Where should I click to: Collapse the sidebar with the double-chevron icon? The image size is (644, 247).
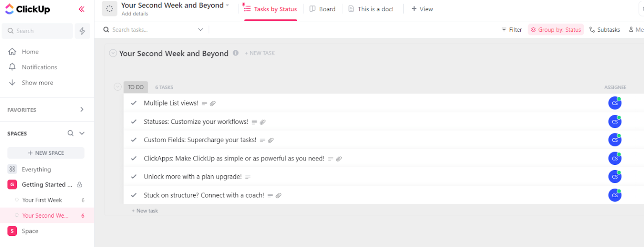[x=81, y=9]
